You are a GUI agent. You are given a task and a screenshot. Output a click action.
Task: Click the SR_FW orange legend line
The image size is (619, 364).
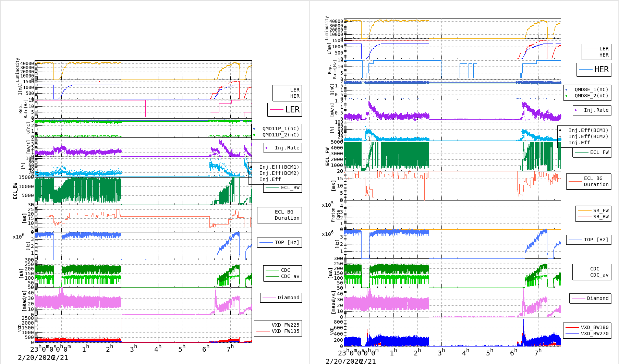coord(584,210)
